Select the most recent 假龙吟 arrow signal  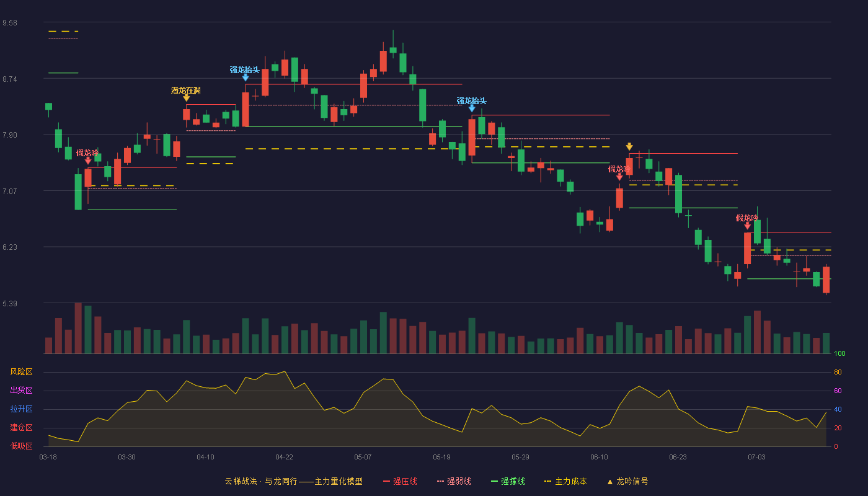point(747,226)
